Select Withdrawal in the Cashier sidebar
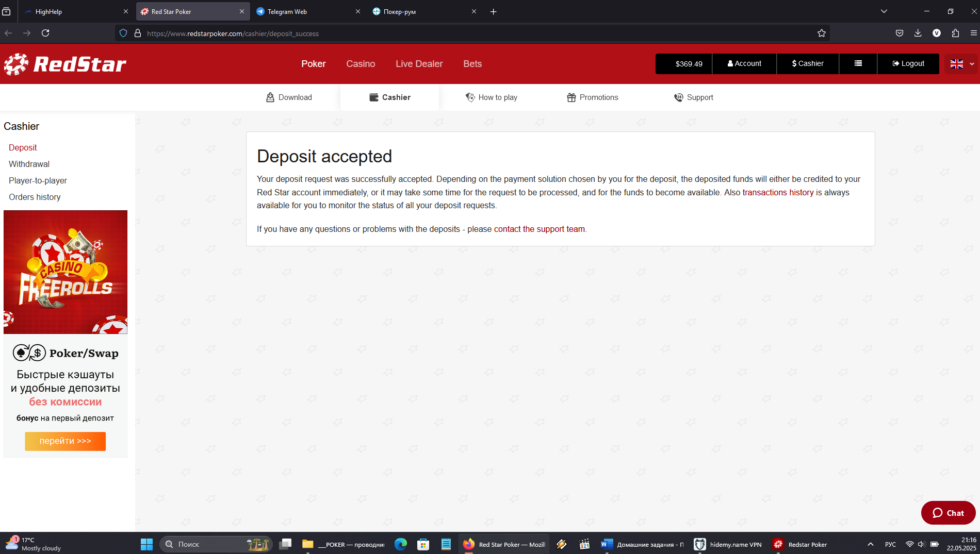The width and height of the screenshot is (980, 554). coord(29,164)
